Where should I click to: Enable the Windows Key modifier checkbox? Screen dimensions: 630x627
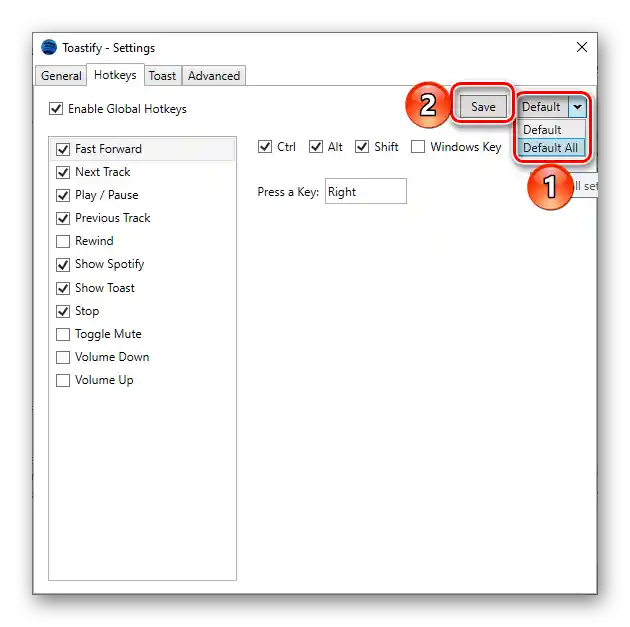click(x=418, y=147)
